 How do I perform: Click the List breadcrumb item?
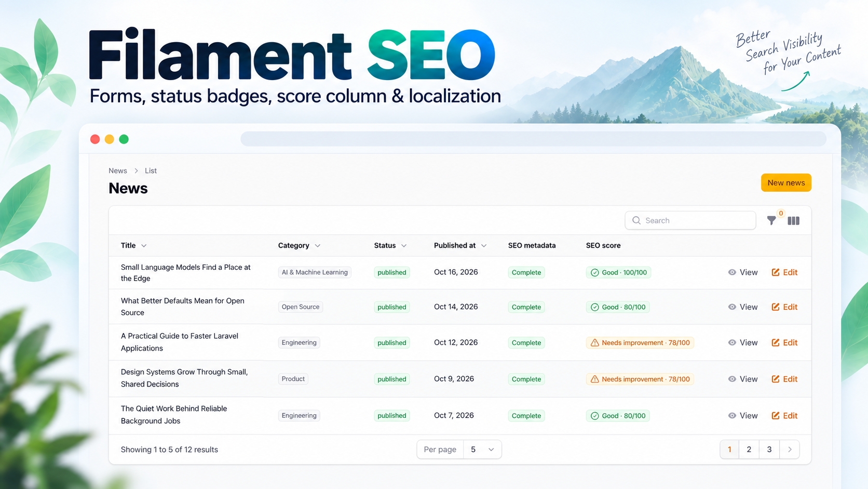(x=151, y=170)
